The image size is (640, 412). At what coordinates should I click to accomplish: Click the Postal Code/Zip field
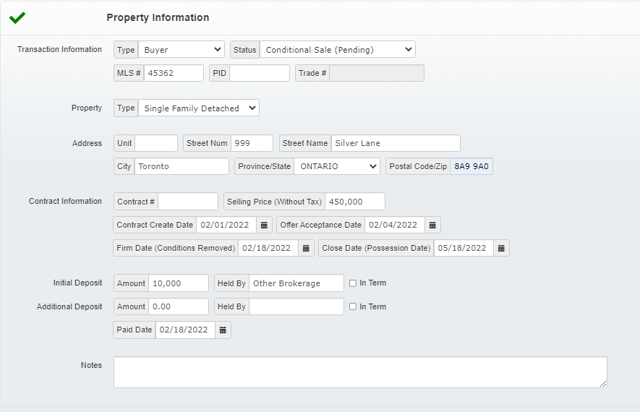tap(471, 166)
